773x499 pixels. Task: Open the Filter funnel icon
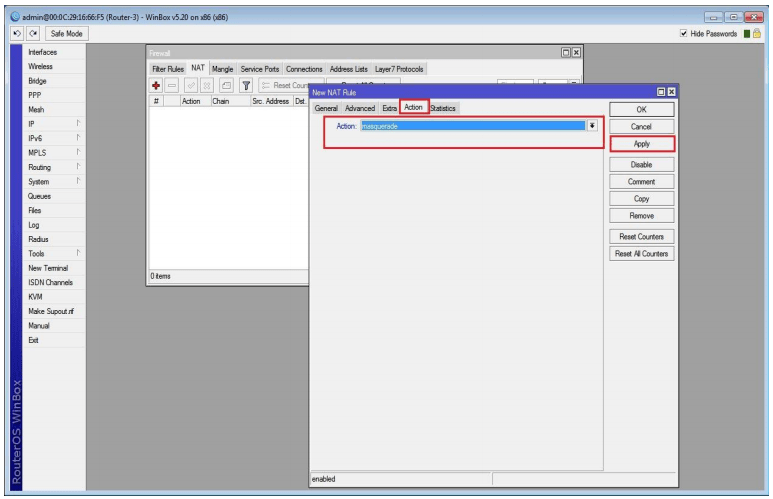pyautogui.click(x=248, y=87)
